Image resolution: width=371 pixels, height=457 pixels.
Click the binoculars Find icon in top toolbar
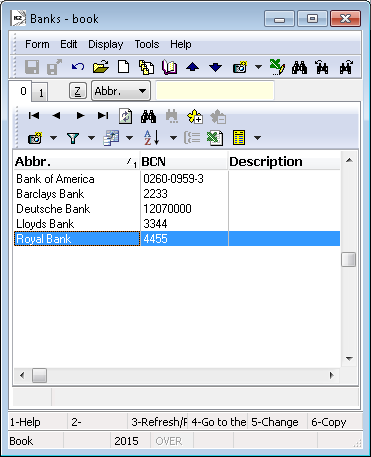pos(299,68)
